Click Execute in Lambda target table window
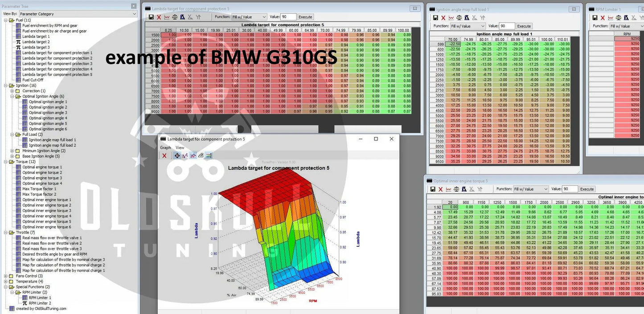The image size is (644, 314). point(305,17)
